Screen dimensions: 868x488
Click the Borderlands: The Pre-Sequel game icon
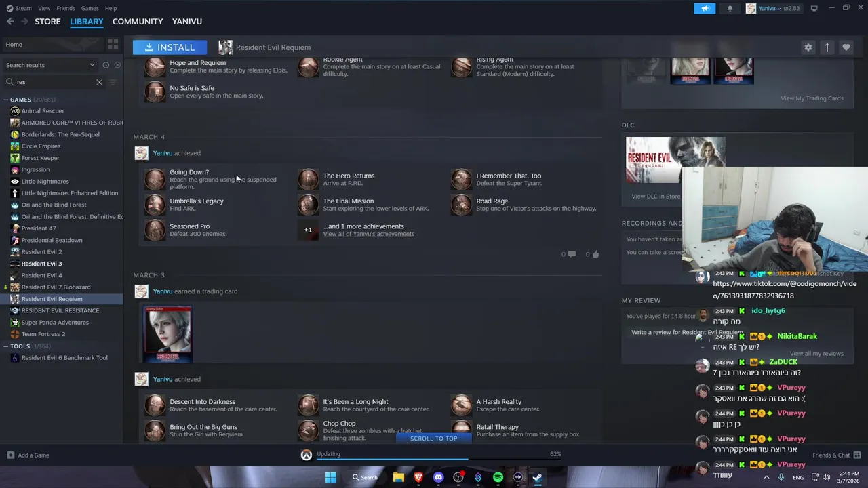15,134
